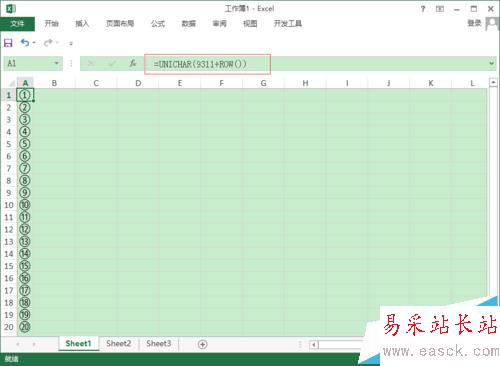The height and width of the screenshot is (366, 500).
Task: Click the Save icon in quick access toolbar
Action: pos(8,43)
